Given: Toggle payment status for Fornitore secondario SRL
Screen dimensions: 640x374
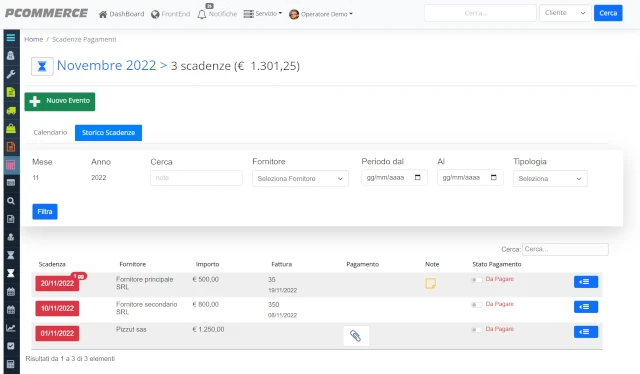Looking at the screenshot, I should click(x=476, y=305).
